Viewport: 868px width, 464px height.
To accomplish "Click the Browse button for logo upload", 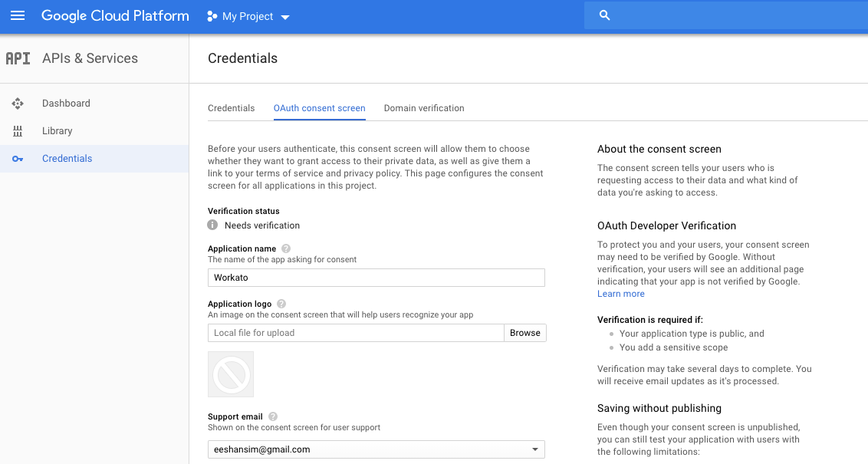I will tap(524, 333).
